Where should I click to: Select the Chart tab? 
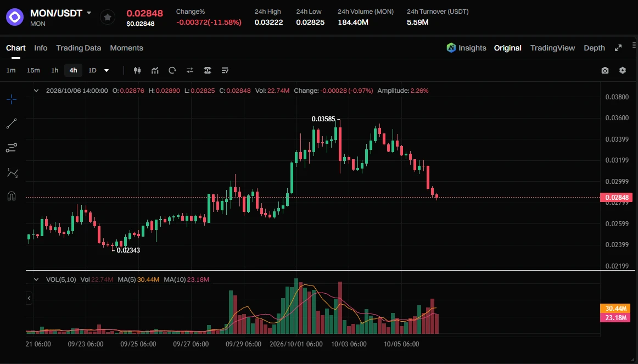tap(16, 48)
